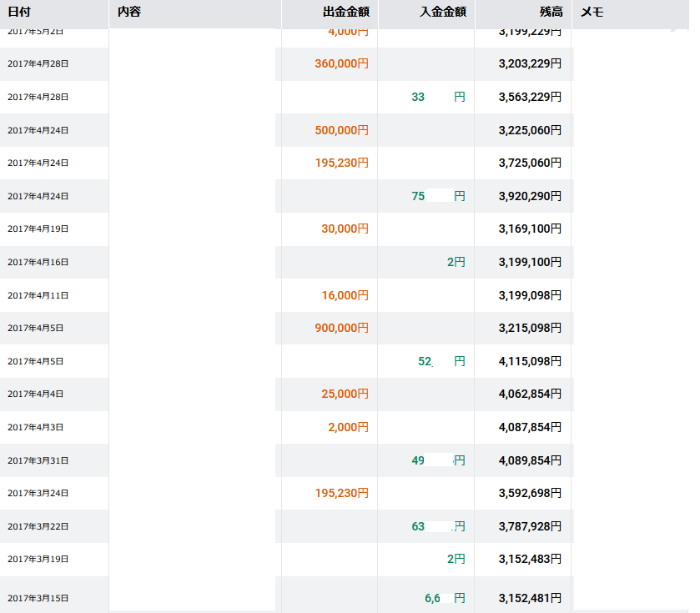Select 195,230円 withdrawal in the 3,725,060円 row
Viewport: 700px width, 613px height.
point(341,163)
